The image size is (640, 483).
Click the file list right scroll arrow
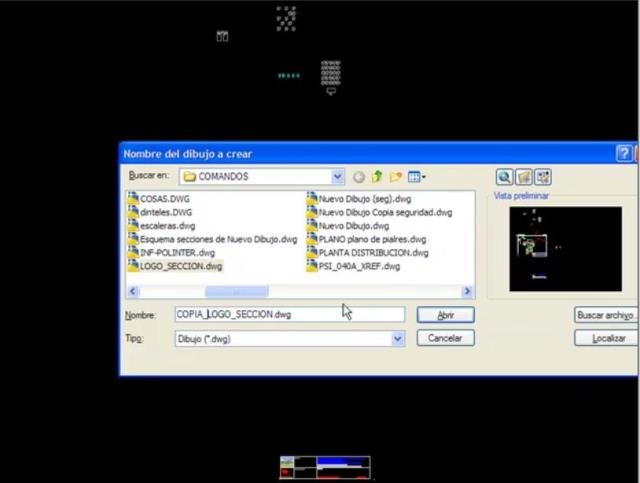pos(467,291)
